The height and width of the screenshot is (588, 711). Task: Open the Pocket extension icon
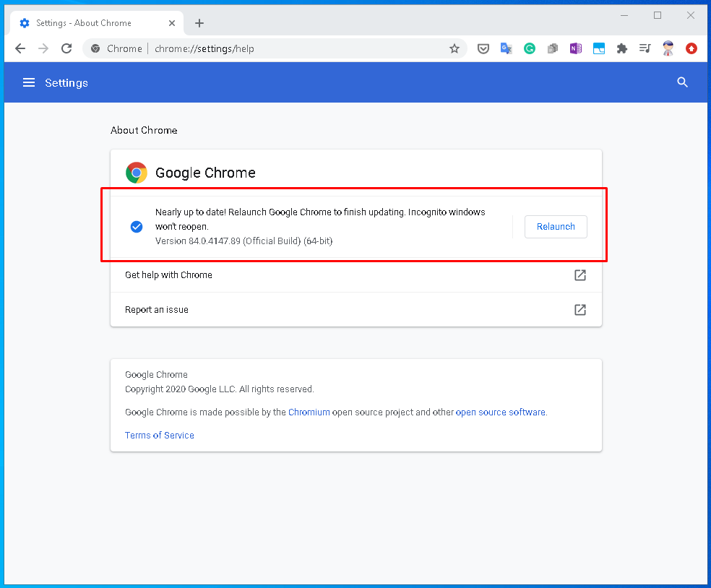[x=483, y=48]
